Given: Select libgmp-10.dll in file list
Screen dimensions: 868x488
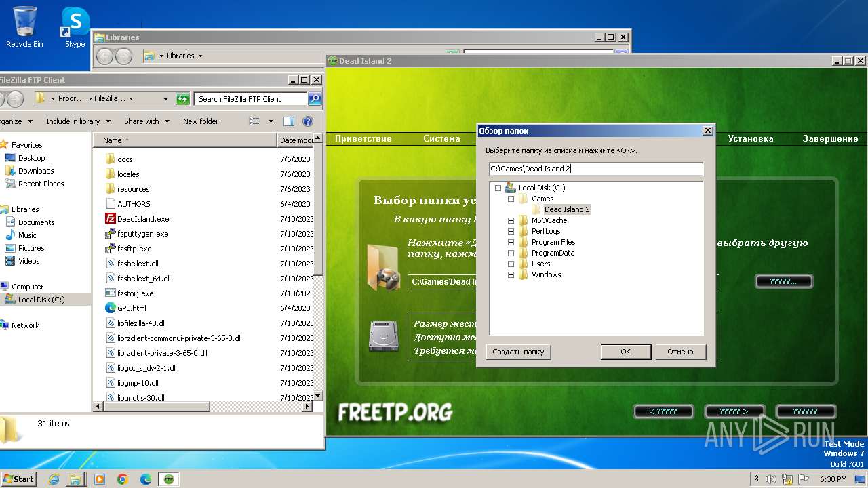Looking at the screenshot, I should [138, 383].
